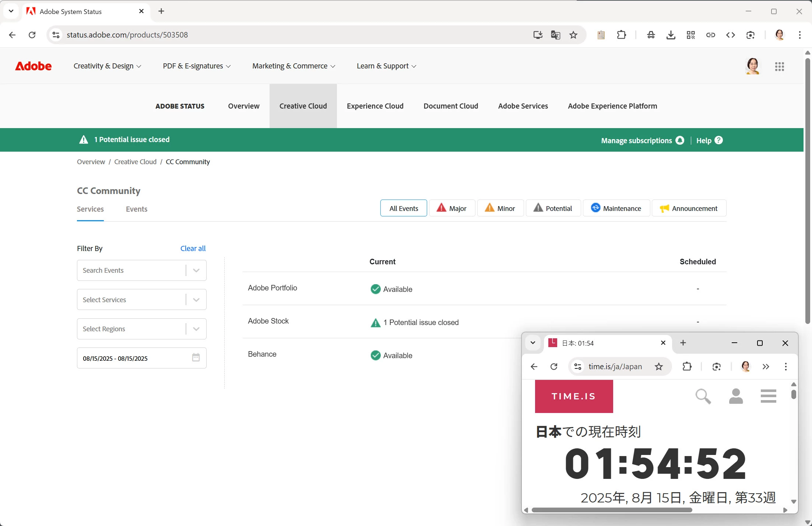Viewport: 812px width, 526px height.
Task: Click the Clear all filters link
Action: (193, 248)
